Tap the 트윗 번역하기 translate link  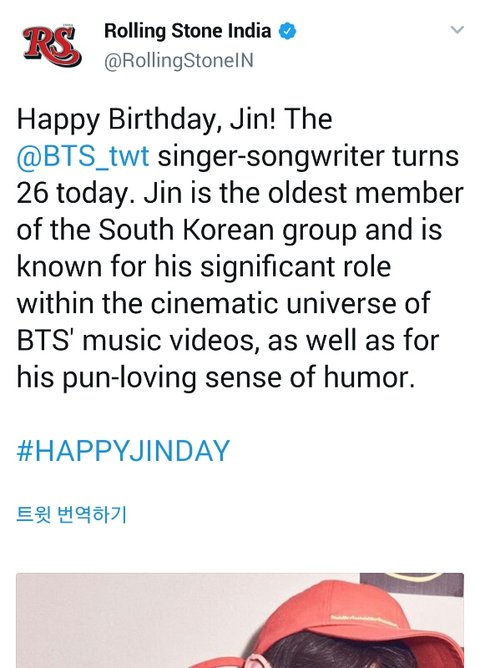(72, 515)
